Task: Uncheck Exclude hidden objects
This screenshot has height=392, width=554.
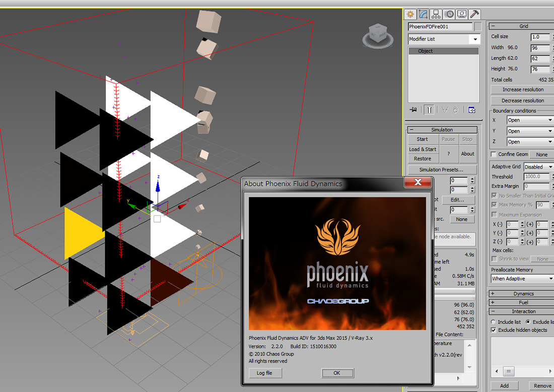Action: (494, 330)
